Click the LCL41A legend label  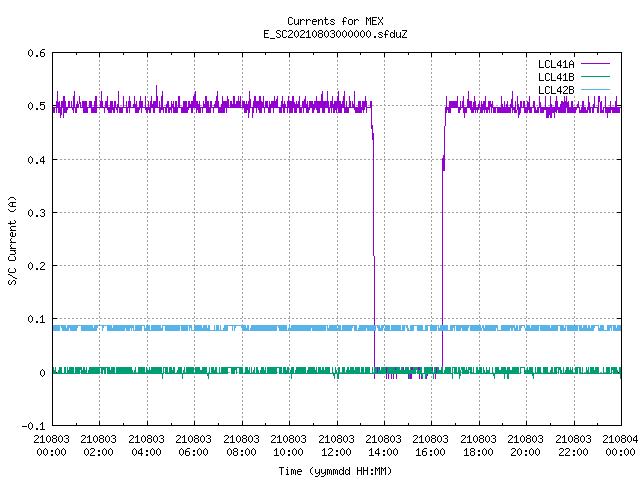(556, 64)
